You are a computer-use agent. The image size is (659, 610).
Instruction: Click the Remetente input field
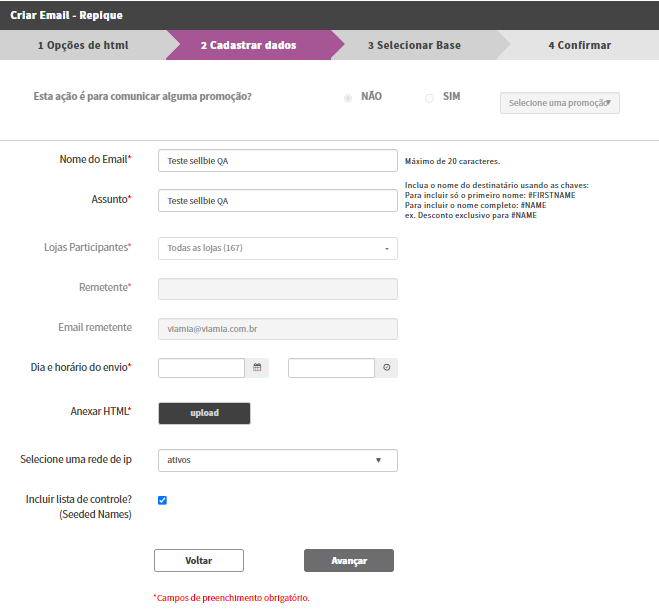(278, 289)
